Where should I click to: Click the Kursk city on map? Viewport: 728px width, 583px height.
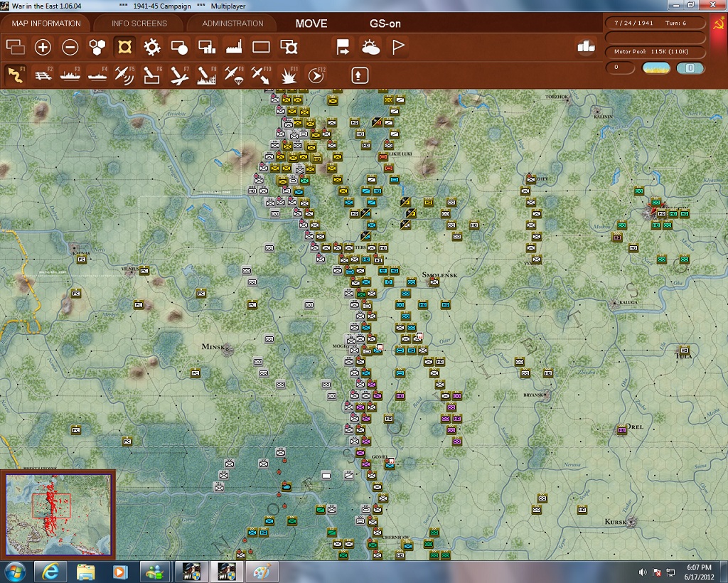click(631, 522)
